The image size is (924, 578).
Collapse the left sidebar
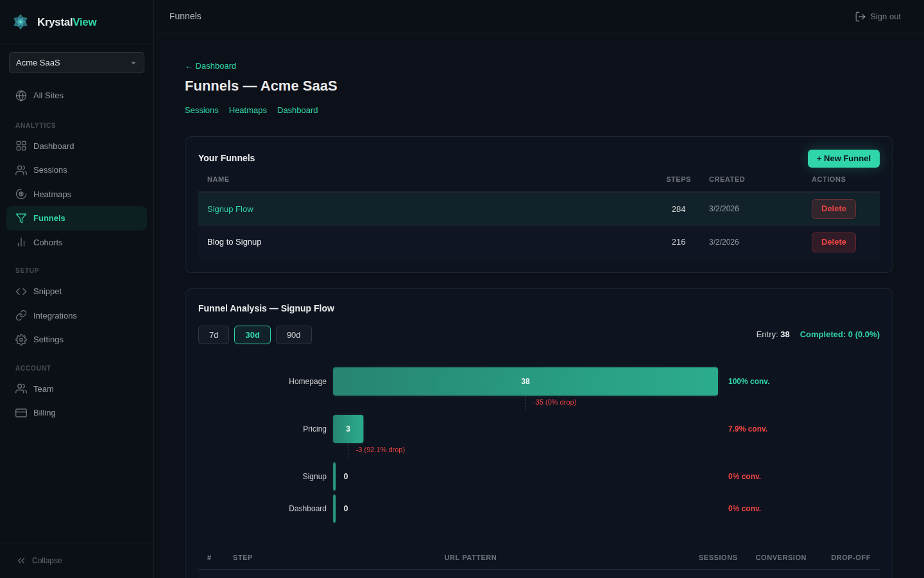[x=39, y=560]
